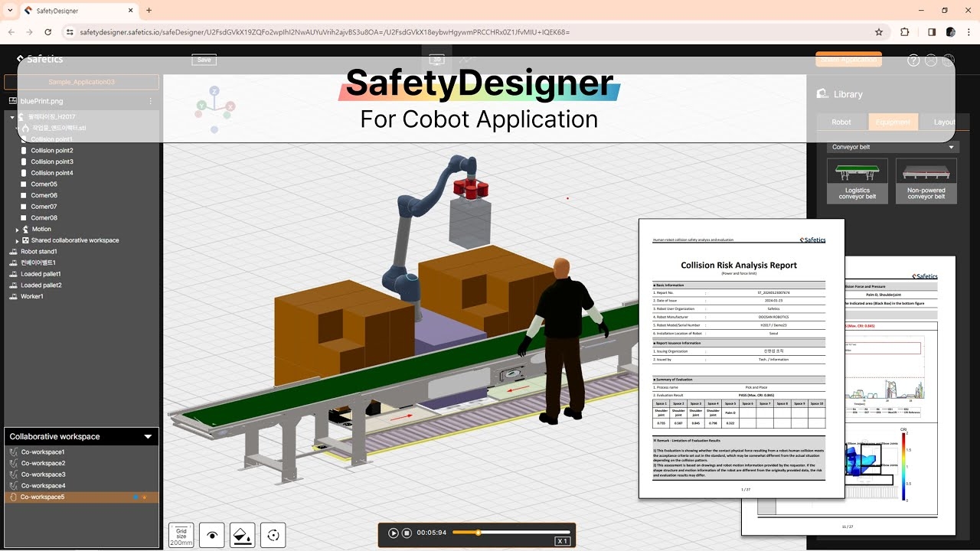980x551 pixels.
Task: Expand the Motion tree node
Action: [x=18, y=230]
